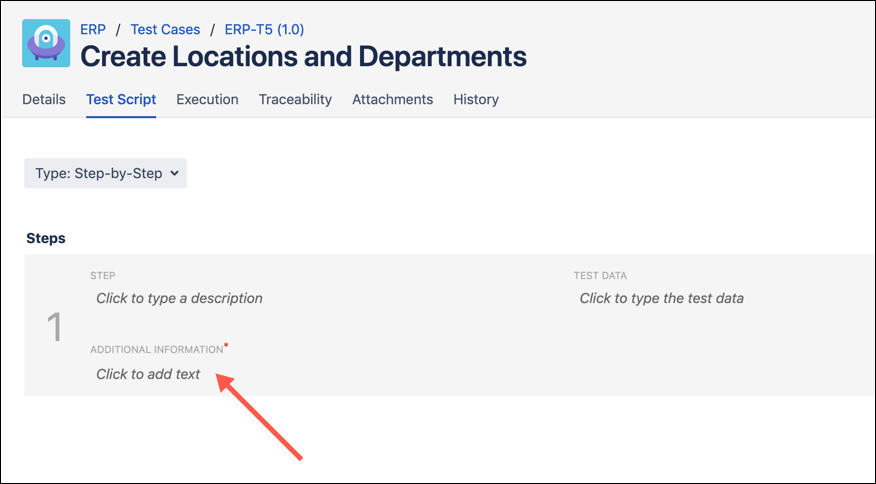Click to type the test data
Screen dimensions: 876x484
[x=661, y=298]
